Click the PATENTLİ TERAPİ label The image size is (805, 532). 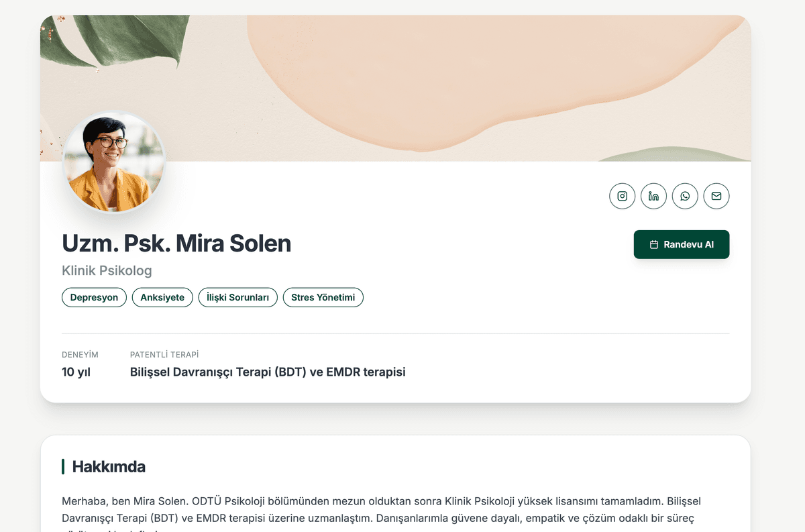point(164,354)
